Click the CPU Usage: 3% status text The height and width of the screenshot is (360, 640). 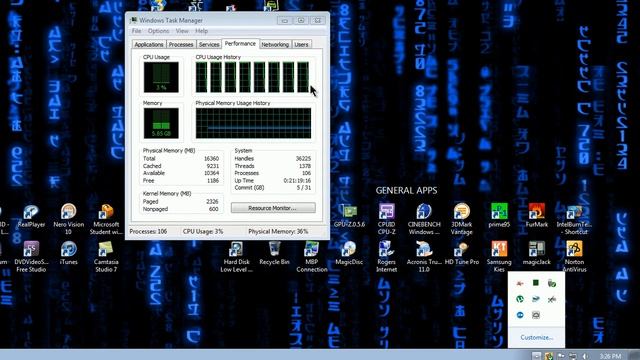coord(203,231)
